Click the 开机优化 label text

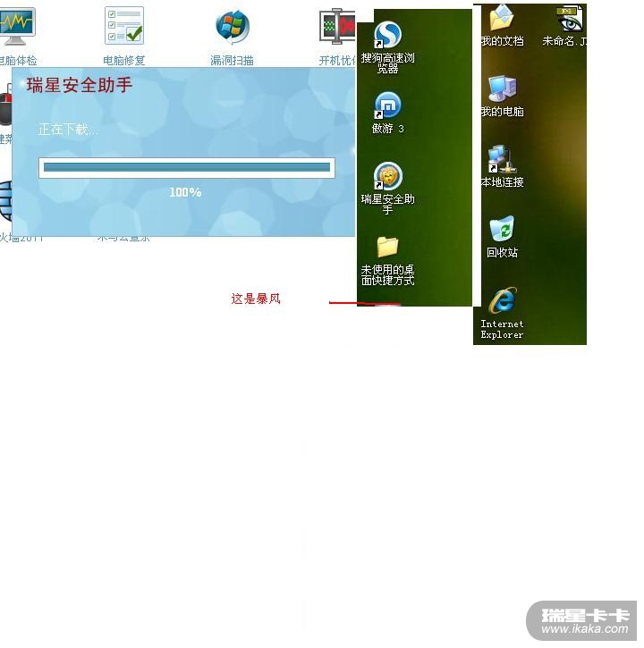pyautogui.click(x=337, y=61)
